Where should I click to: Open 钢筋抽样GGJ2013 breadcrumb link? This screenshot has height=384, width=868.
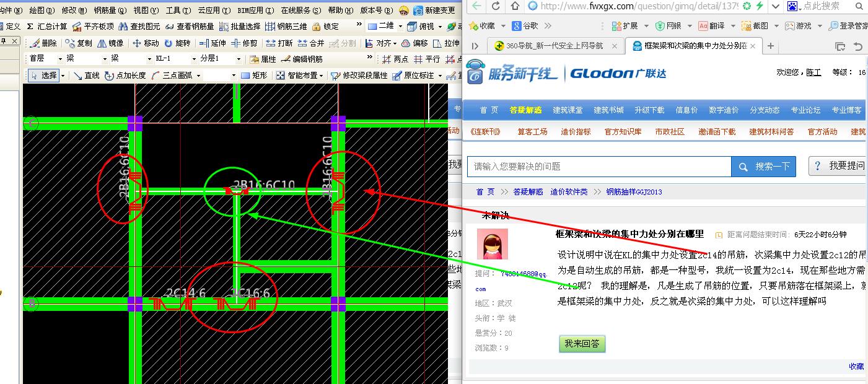pyautogui.click(x=634, y=192)
